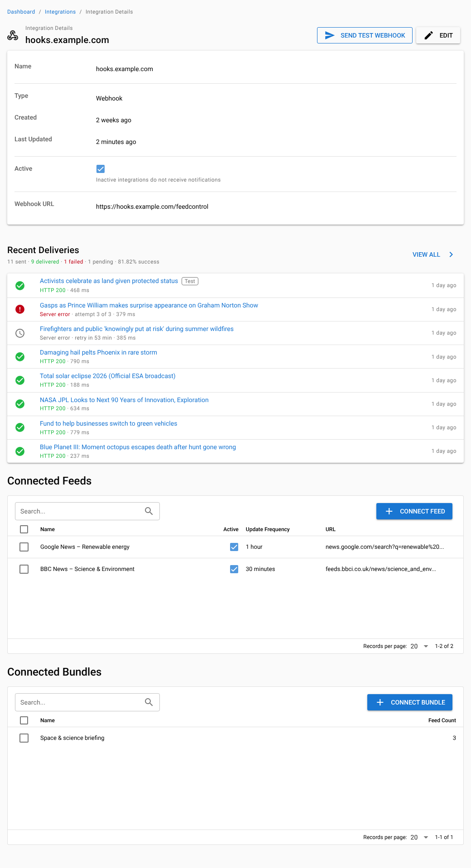The image size is (471, 868).
Task: Click the Active column header in feeds table
Action: click(x=231, y=529)
